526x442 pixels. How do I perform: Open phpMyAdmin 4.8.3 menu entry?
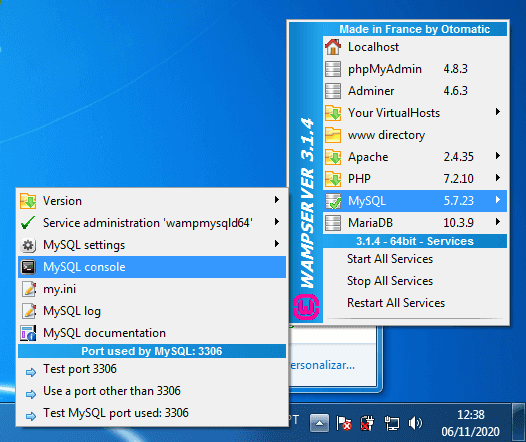[415, 69]
